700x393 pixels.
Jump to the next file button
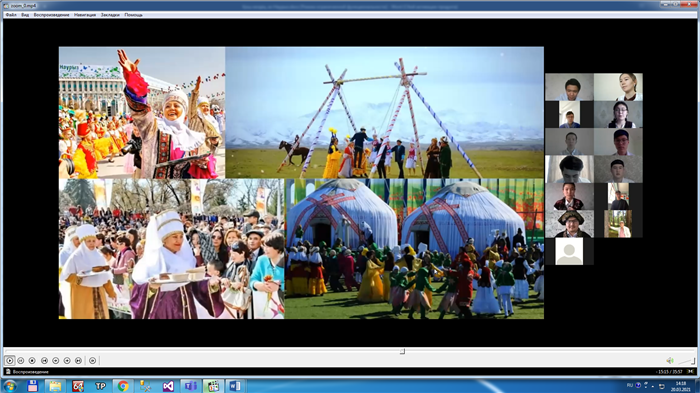78,360
